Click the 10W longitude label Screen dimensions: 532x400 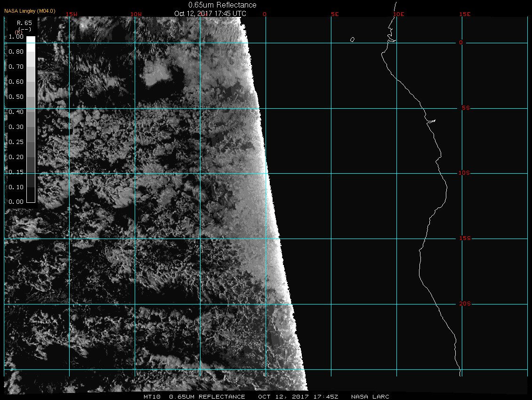[136, 14]
